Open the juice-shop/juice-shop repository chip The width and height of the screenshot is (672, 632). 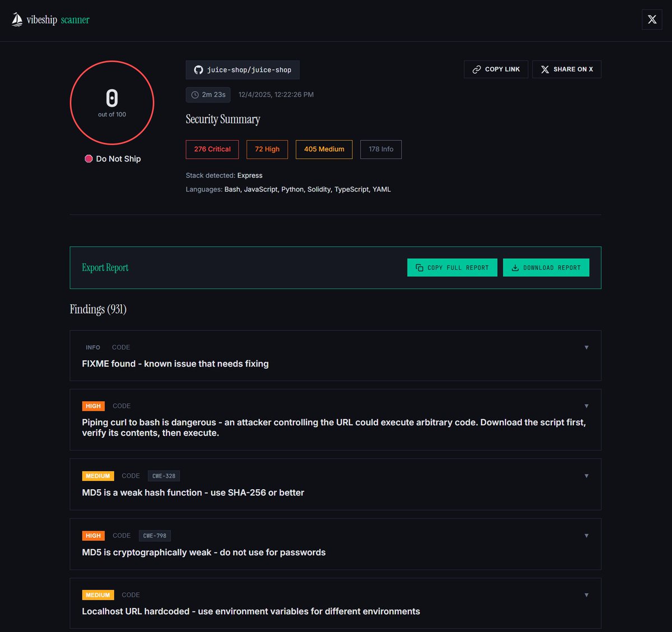(x=242, y=70)
